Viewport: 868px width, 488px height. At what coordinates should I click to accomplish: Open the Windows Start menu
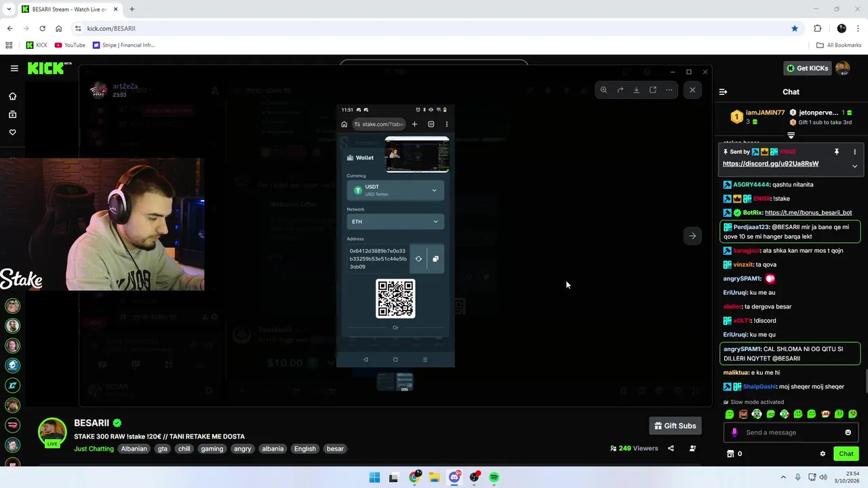point(374,477)
